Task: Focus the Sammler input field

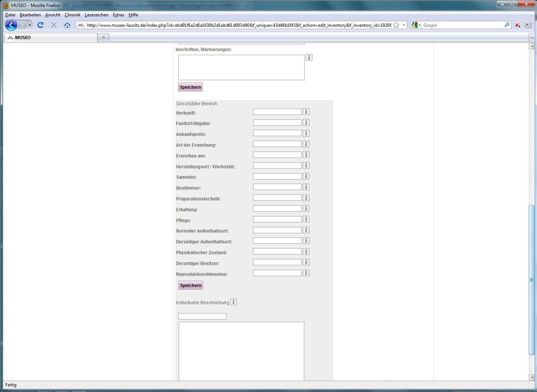Action: click(277, 176)
